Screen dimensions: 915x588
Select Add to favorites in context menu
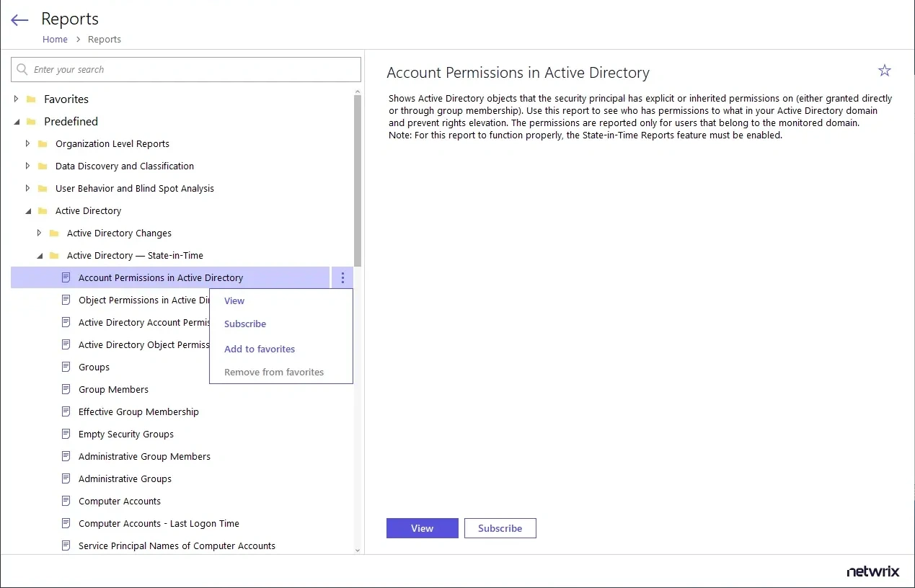260,349
